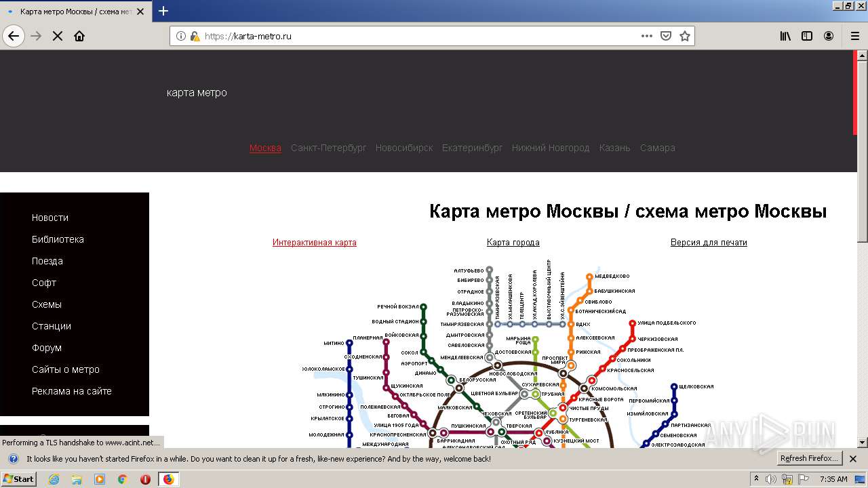This screenshot has height=488, width=868.
Task: Open Софт in the sidebar menu
Action: point(44,283)
